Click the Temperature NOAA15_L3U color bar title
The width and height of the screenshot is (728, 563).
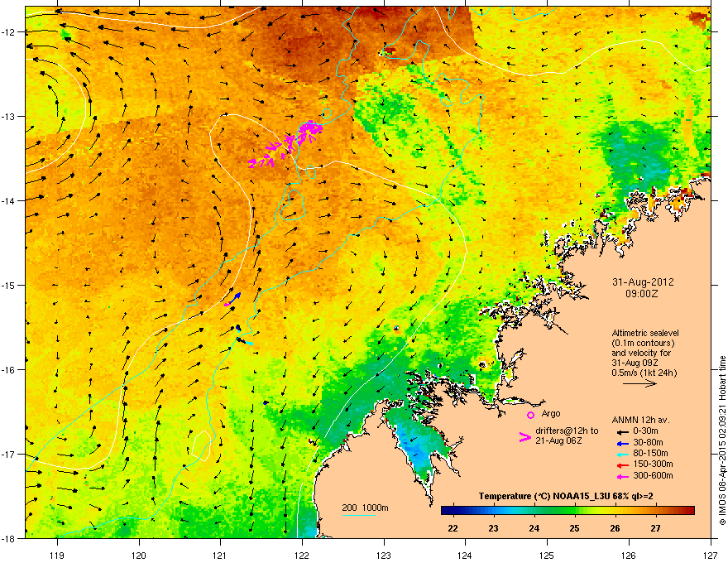click(x=566, y=497)
